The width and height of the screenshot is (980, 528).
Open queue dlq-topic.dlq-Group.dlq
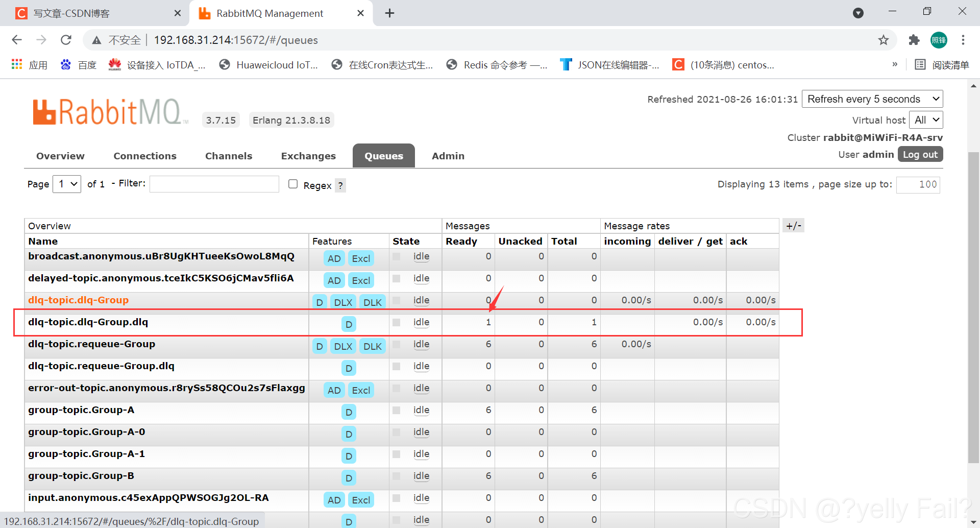88,322
